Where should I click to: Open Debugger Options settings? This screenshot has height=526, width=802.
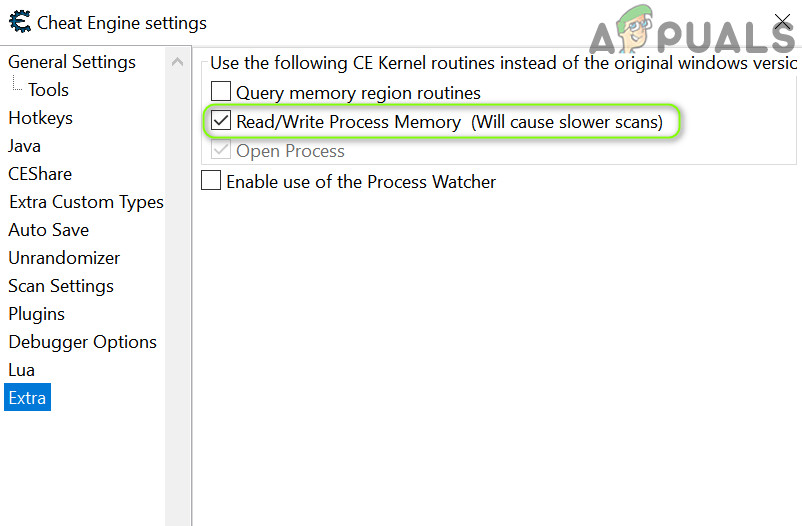pyautogui.click(x=83, y=342)
